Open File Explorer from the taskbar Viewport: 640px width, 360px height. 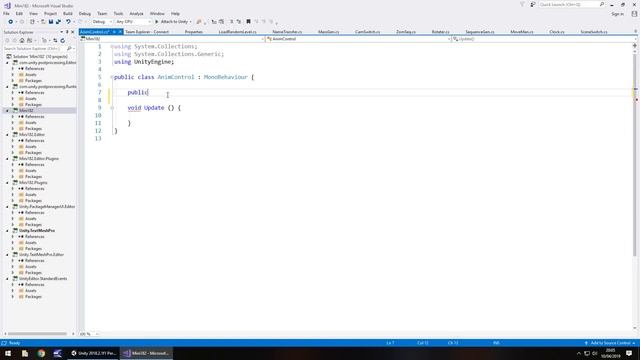[x=24, y=353]
